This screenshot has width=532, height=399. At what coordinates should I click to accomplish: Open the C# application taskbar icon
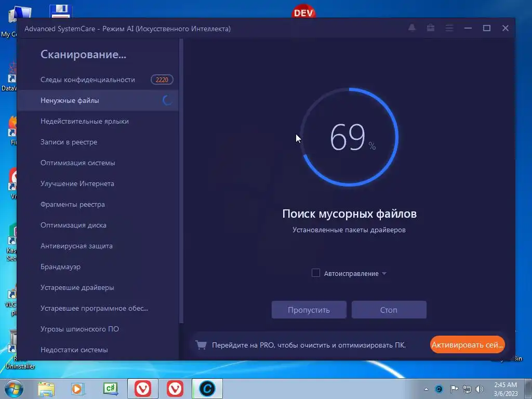point(110,389)
